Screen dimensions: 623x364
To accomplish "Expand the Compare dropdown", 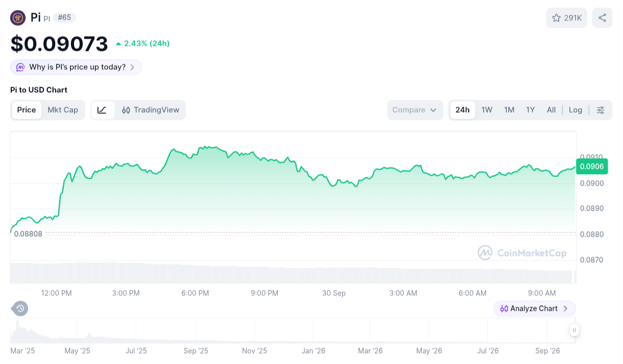I will click(x=415, y=110).
